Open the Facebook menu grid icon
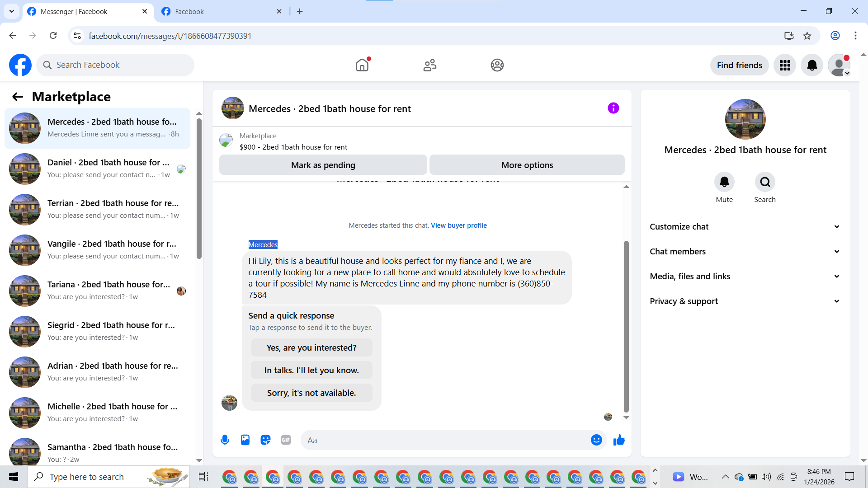 (785, 66)
